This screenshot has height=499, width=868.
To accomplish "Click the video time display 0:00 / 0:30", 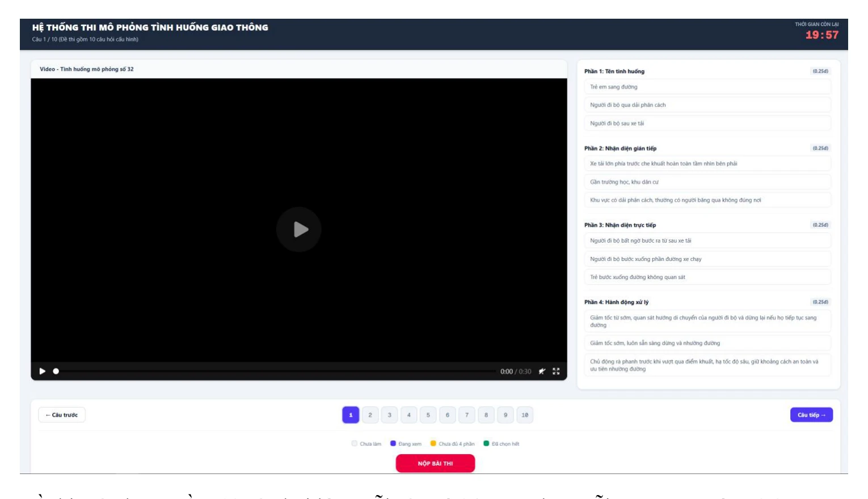I will click(x=516, y=371).
